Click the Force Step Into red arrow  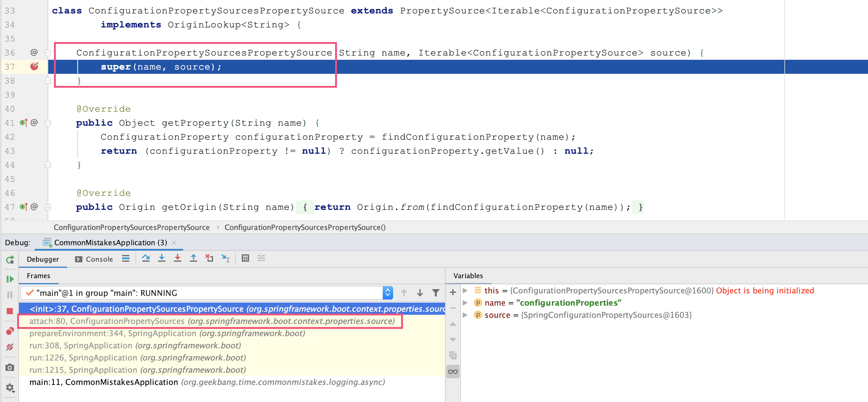coord(178,259)
